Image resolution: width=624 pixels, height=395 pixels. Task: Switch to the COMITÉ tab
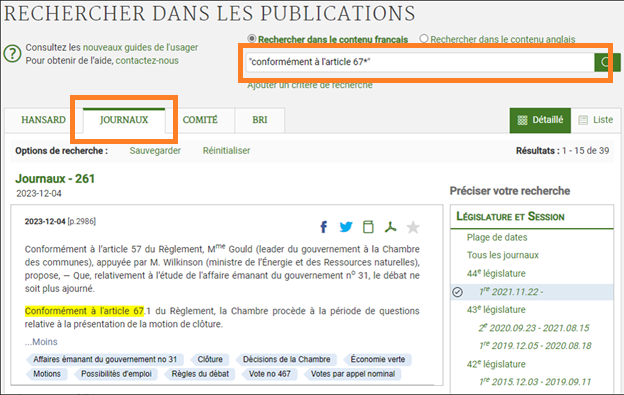(x=200, y=120)
